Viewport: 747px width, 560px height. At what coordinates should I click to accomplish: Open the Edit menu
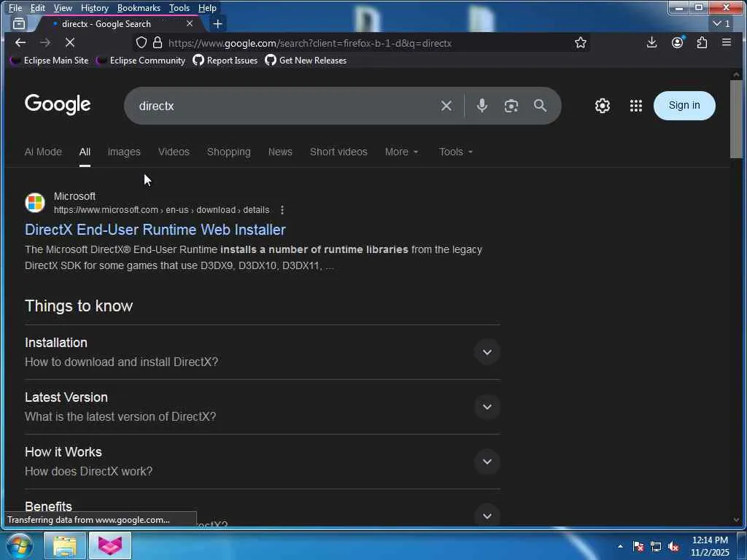point(38,7)
